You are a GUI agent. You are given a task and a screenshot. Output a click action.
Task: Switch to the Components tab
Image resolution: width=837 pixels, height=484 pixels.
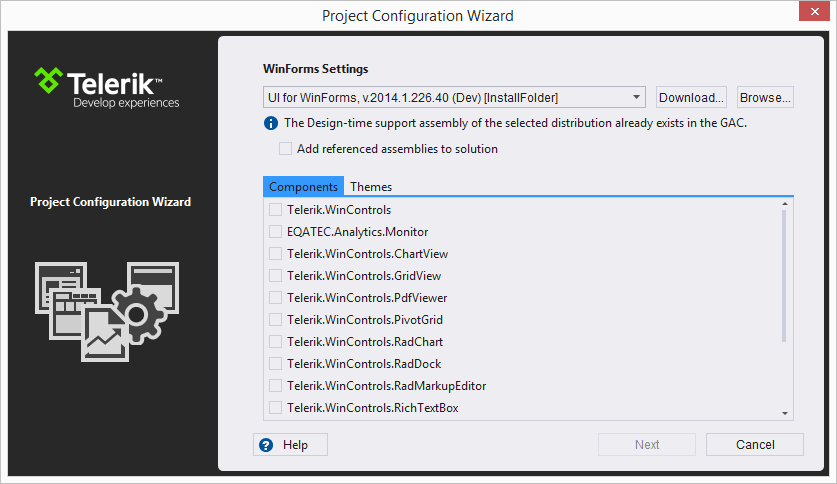[303, 187]
